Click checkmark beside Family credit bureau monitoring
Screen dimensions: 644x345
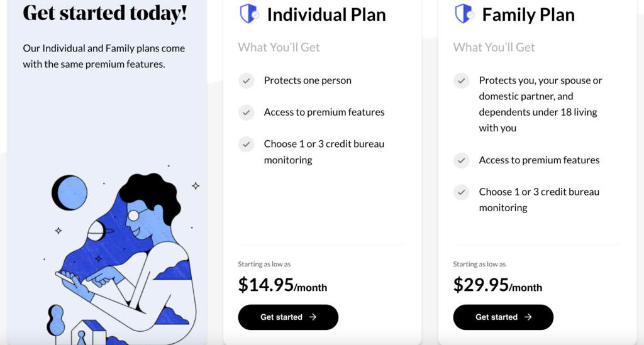pos(461,192)
